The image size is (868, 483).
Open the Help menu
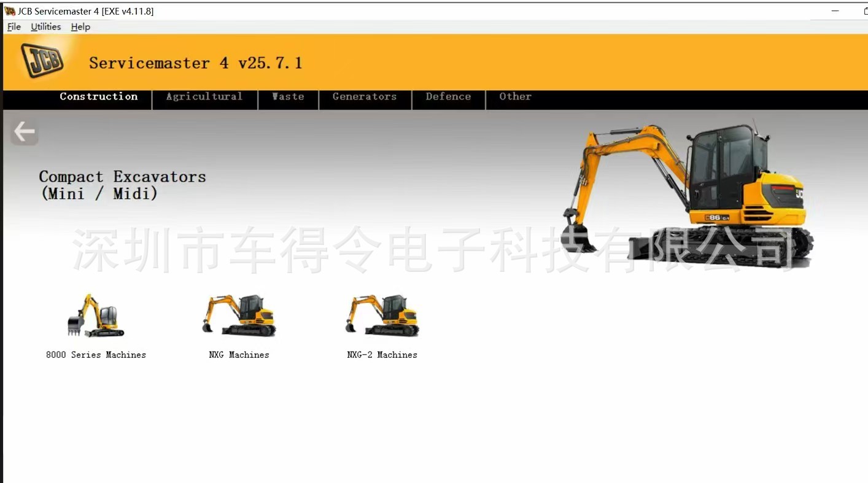[x=80, y=27]
